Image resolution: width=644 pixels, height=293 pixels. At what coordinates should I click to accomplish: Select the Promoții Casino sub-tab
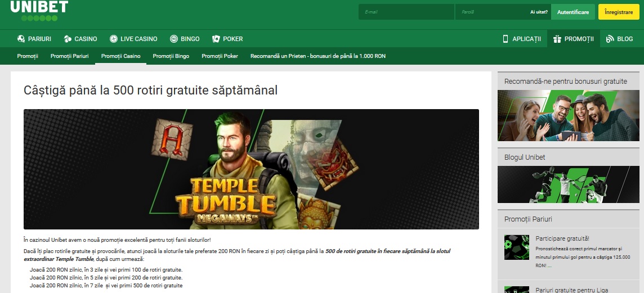[120, 56]
